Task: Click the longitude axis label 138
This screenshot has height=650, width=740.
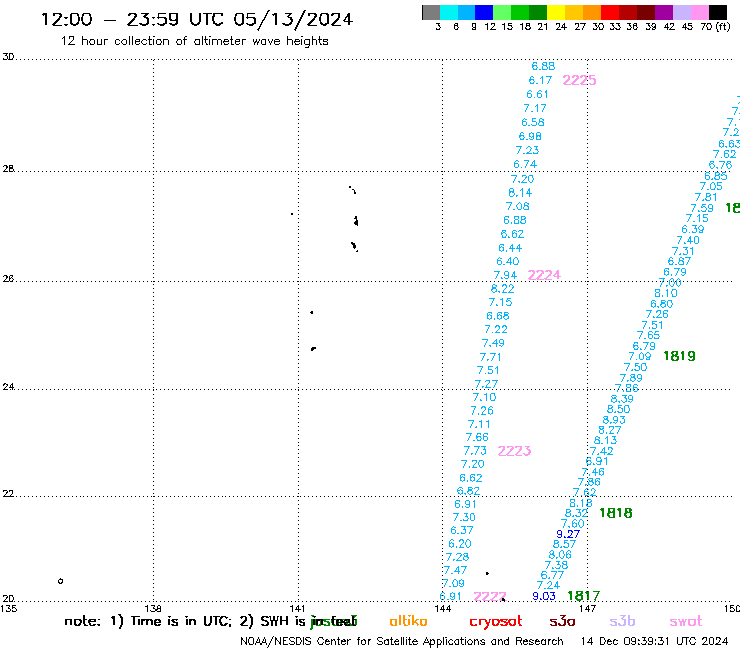Action: [153, 608]
